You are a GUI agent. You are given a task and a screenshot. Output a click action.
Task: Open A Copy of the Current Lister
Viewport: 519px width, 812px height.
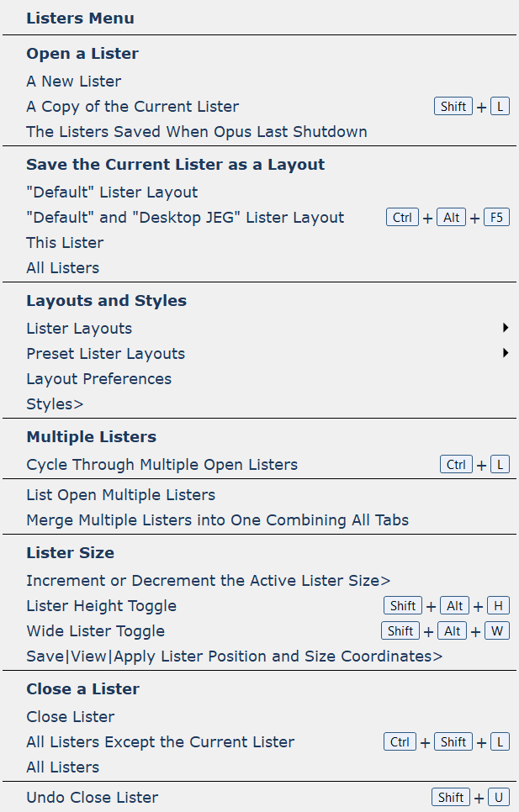pos(133,107)
